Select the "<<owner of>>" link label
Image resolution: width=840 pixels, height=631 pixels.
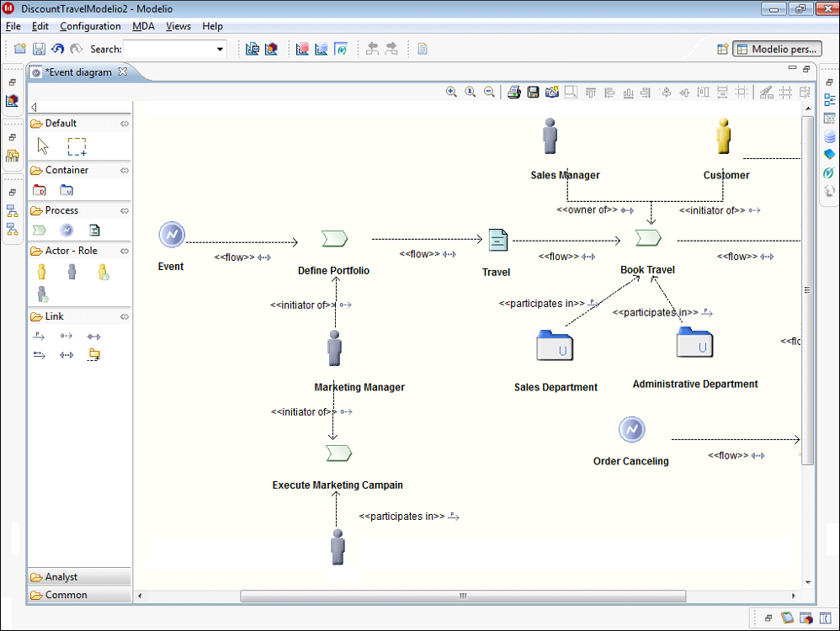587,210
